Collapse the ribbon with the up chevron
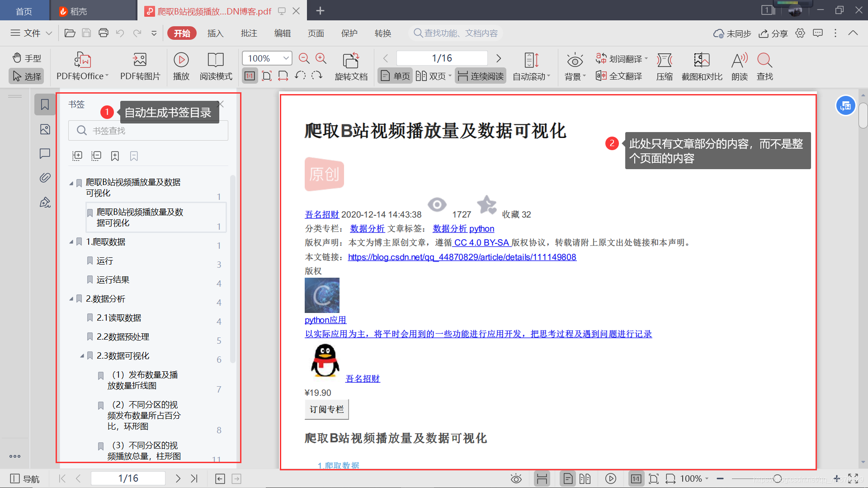The image size is (868, 488). (853, 33)
